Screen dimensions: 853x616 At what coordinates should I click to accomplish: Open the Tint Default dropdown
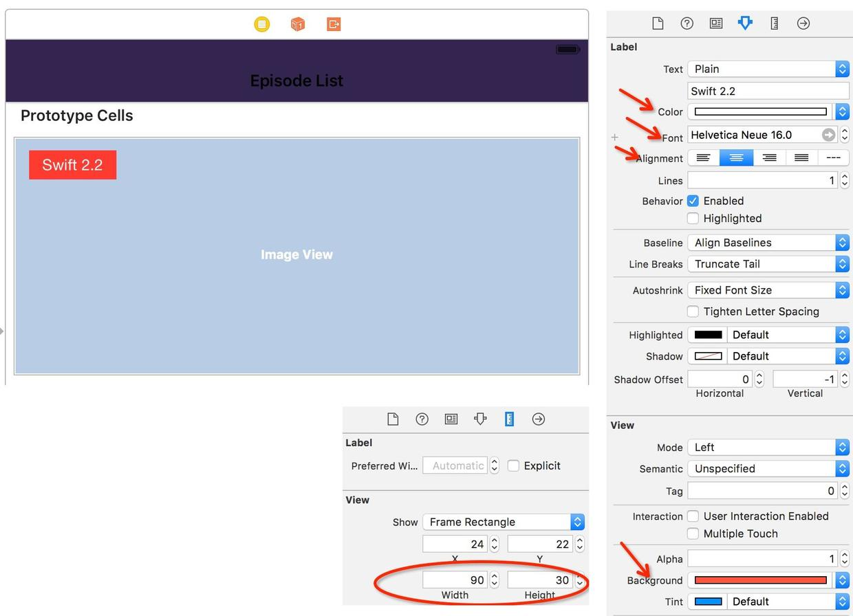pos(788,602)
